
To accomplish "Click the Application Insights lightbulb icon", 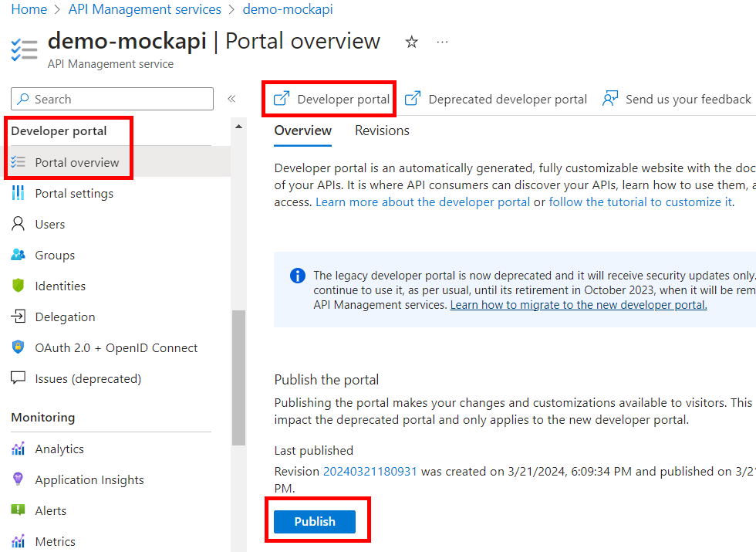I will (x=19, y=479).
